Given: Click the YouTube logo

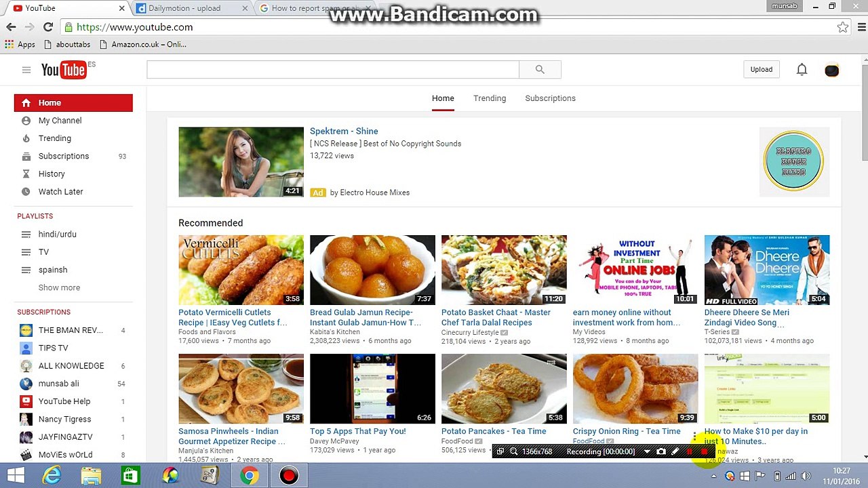Looking at the screenshot, I should tap(64, 70).
